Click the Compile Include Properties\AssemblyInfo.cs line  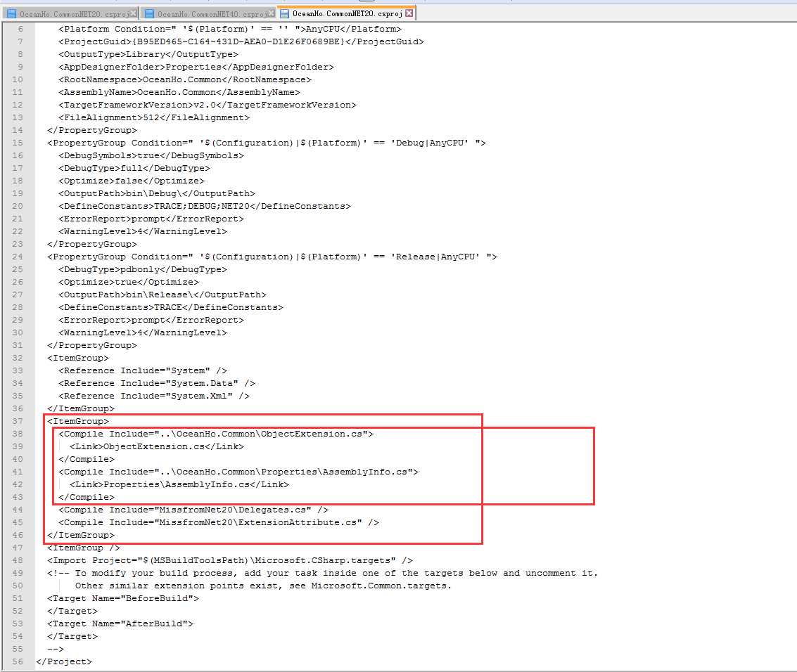point(238,472)
